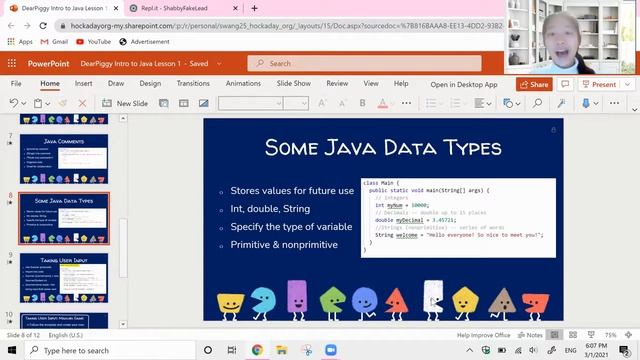Switch to the Design tab
Viewport: 640px width, 360px height.
click(x=150, y=83)
